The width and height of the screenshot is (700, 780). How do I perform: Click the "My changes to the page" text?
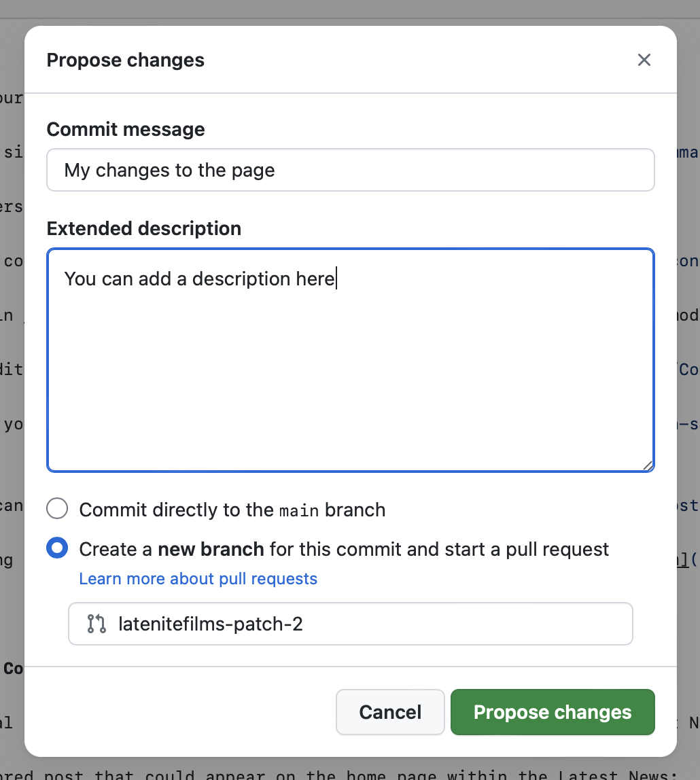[169, 170]
